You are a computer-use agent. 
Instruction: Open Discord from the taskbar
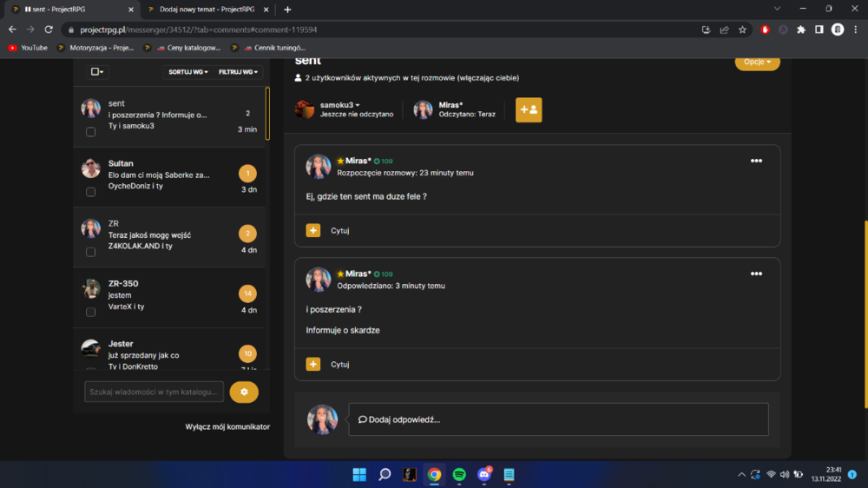tap(484, 475)
